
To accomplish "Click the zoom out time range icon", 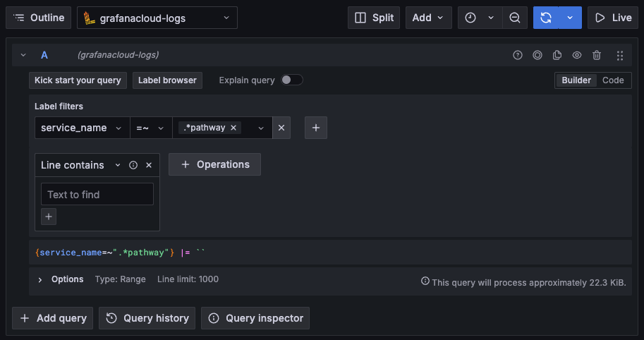I will pyautogui.click(x=515, y=18).
